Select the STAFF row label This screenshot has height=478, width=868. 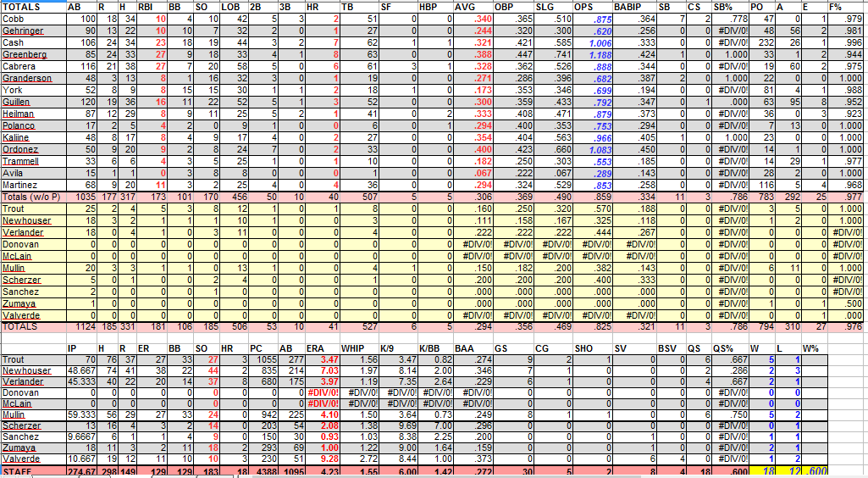33,471
